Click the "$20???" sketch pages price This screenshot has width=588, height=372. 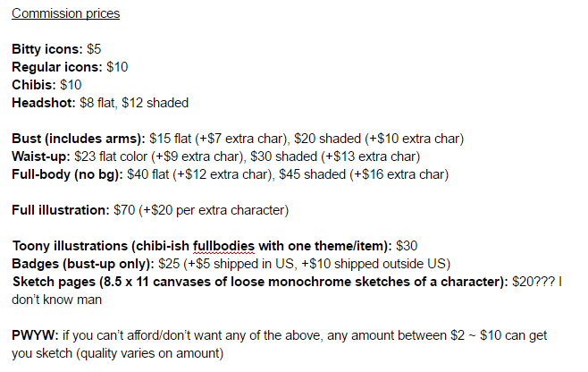pos(533,282)
